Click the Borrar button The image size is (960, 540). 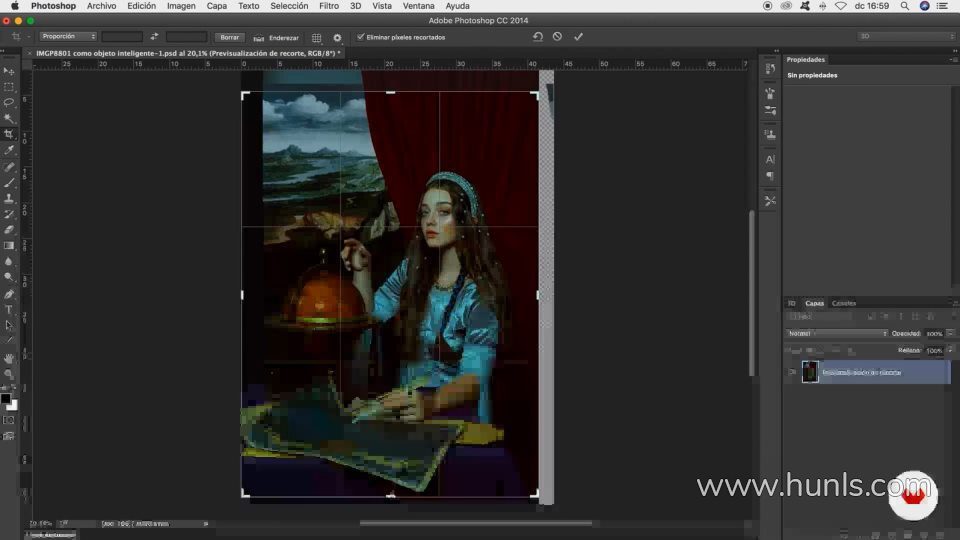pos(230,37)
